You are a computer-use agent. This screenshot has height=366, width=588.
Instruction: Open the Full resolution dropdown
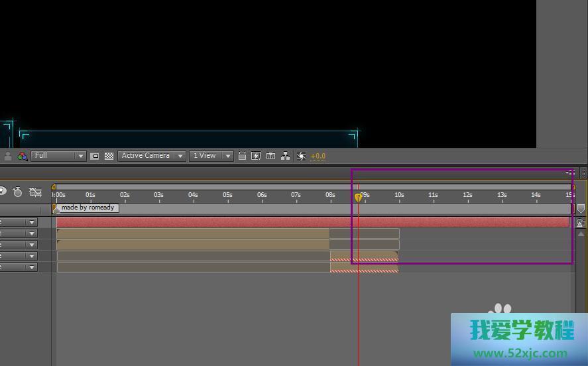[59, 156]
